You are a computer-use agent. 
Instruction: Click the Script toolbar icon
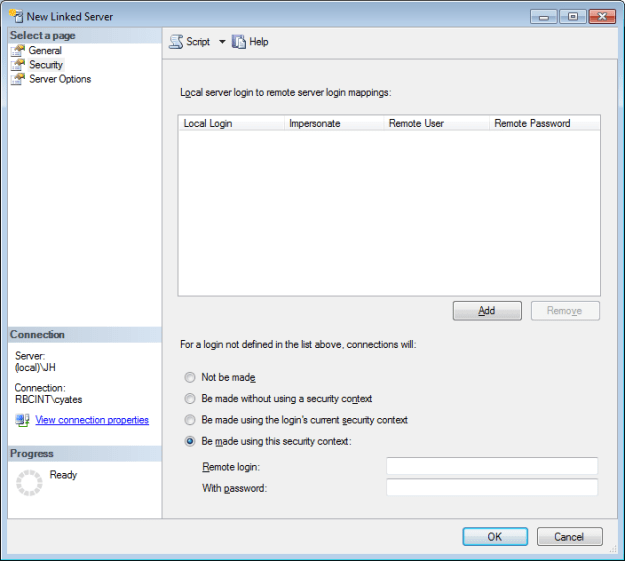[x=176, y=42]
